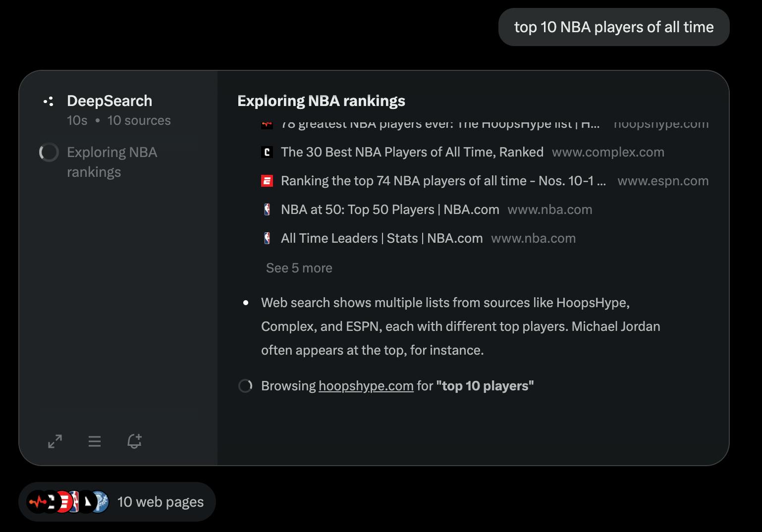Open the 10 web pages sources pill

click(117, 502)
